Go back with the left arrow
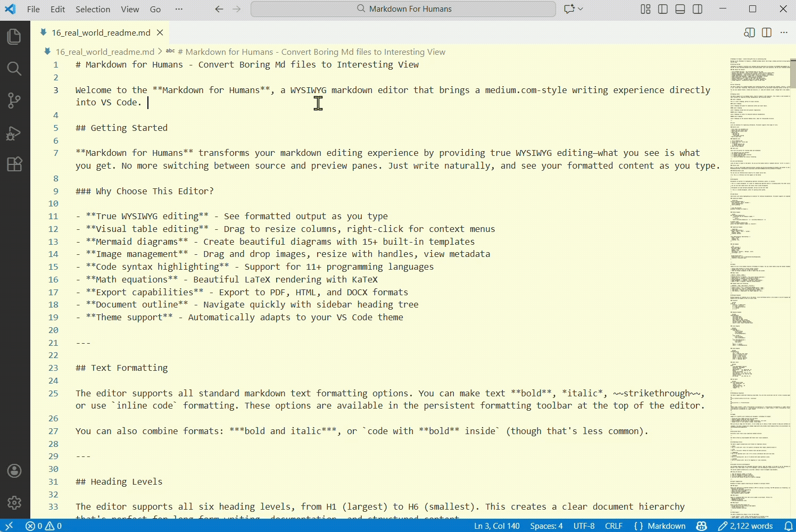This screenshot has height=532, width=796. tap(219, 9)
